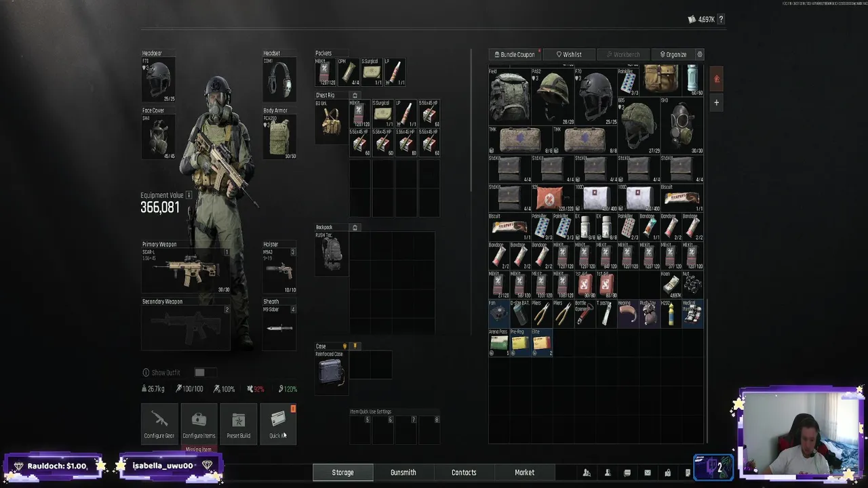Switch to the Market tab

coord(524,472)
